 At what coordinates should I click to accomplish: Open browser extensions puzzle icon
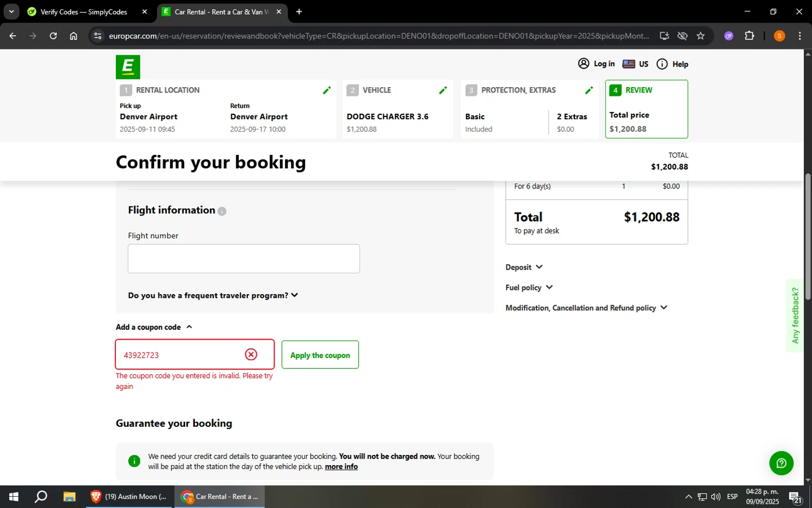[x=749, y=36]
